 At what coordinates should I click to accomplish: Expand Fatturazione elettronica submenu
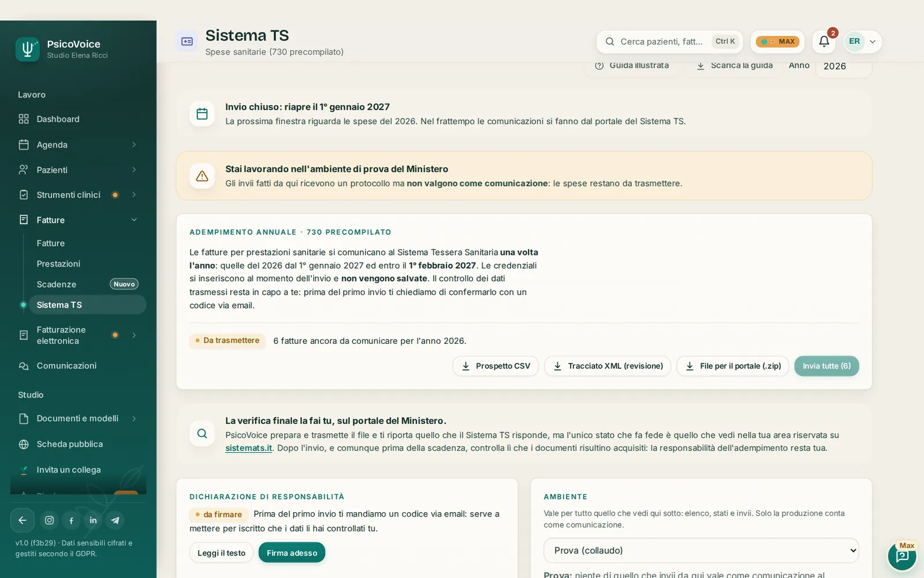[x=134, y=335]
